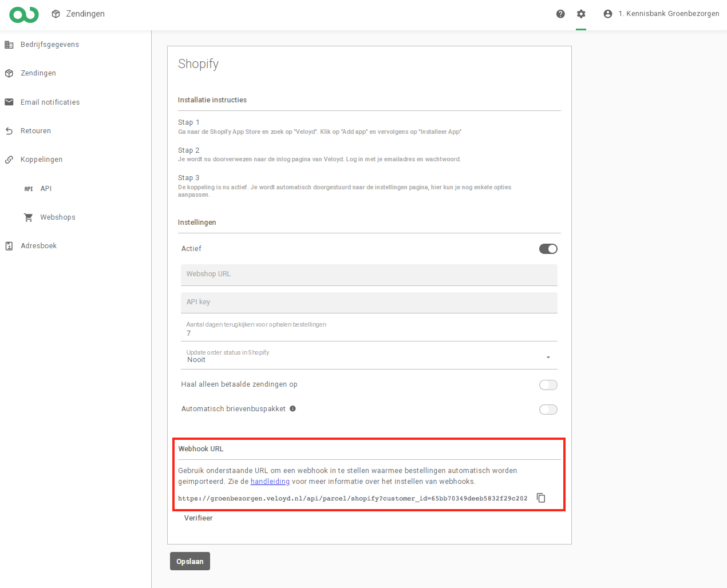Open Update order status in Shopify dropdown
Image resolution: width=727 pixels, height=588 pixels.
click(x=369, y=356)
